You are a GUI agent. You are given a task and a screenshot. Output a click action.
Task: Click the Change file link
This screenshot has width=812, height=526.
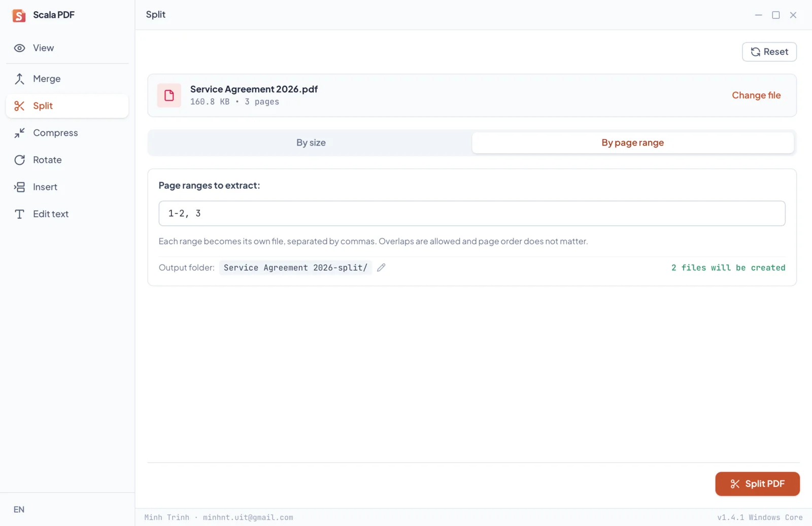point(756,95)
